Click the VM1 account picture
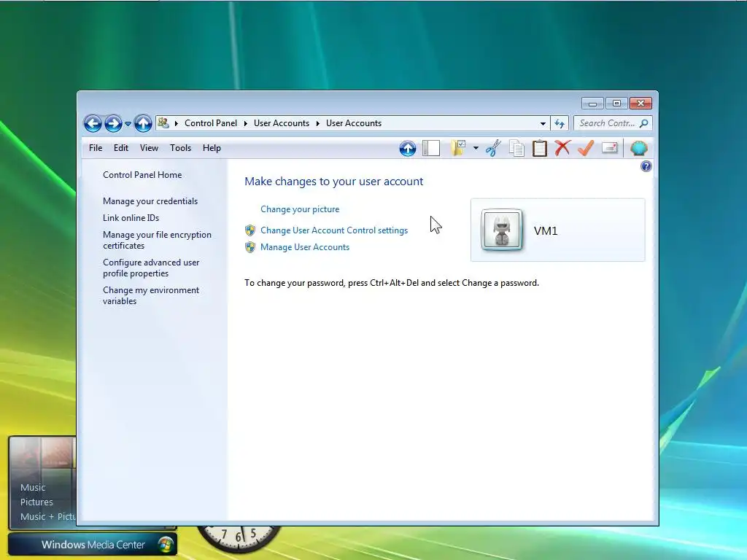 pyautogui.click(x=502, y=230)
